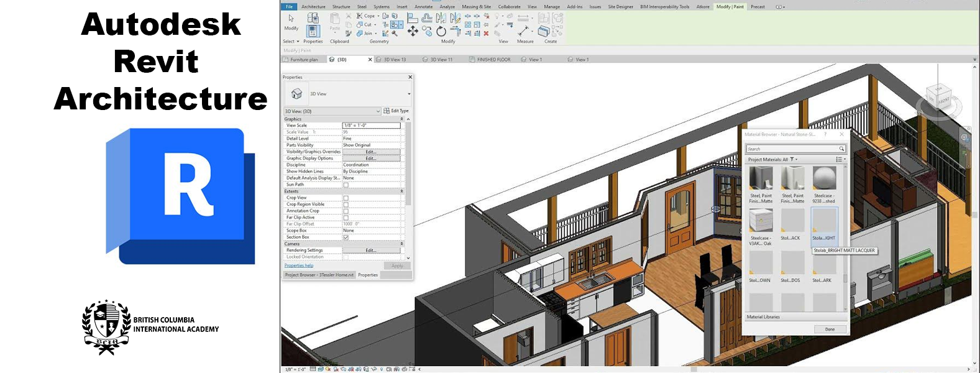Open the Properties help link
Viewport: 980px width, 373px height.
[x=299, y=265]
